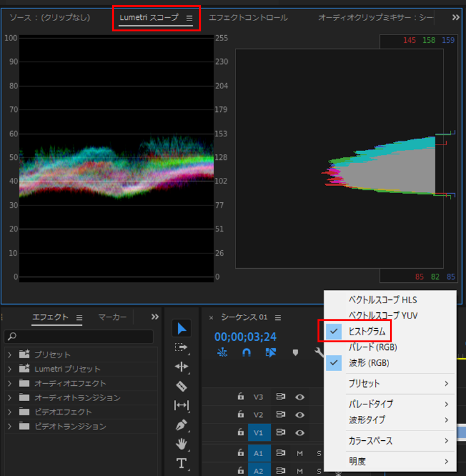Open the カラースペース submenu
This screenshot has height=476, width=466.
(x=390, y=440)
